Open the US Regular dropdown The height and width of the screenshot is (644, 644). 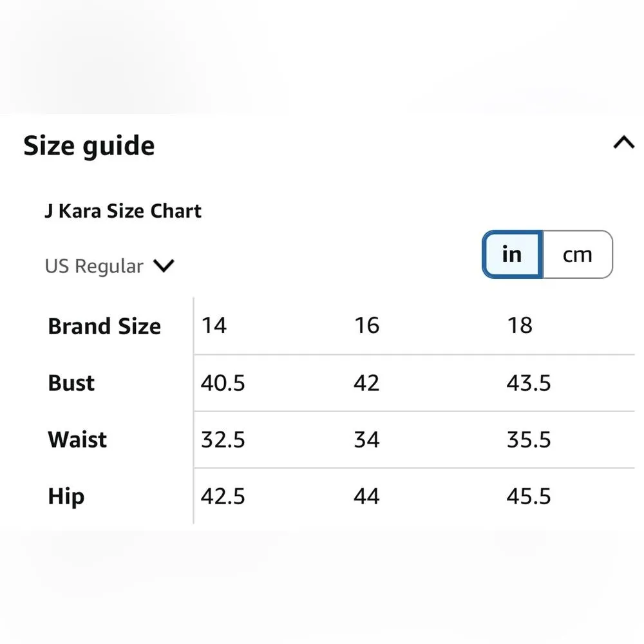109,266
